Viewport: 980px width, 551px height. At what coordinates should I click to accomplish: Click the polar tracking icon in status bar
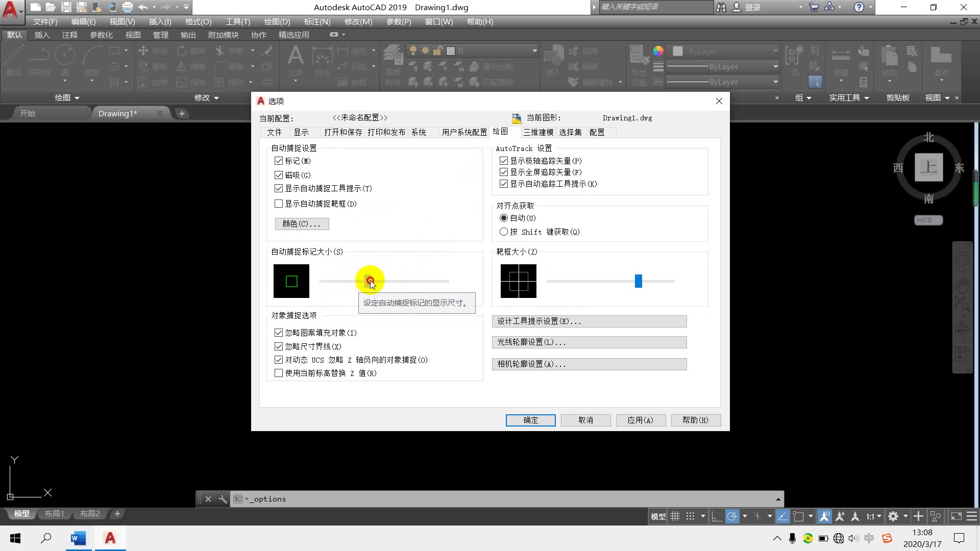732,516
